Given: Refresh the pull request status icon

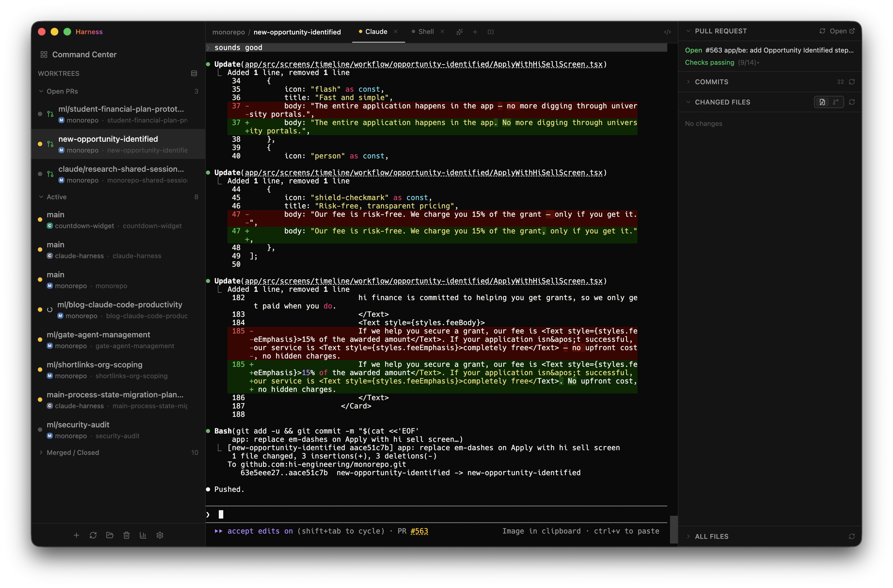Looking at the screenshot, I should (822, 31).
